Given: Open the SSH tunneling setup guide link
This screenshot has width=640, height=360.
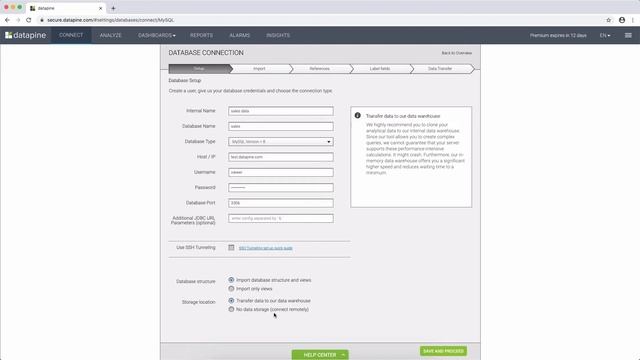Looking at the screenshot, I should click(266, 248).
